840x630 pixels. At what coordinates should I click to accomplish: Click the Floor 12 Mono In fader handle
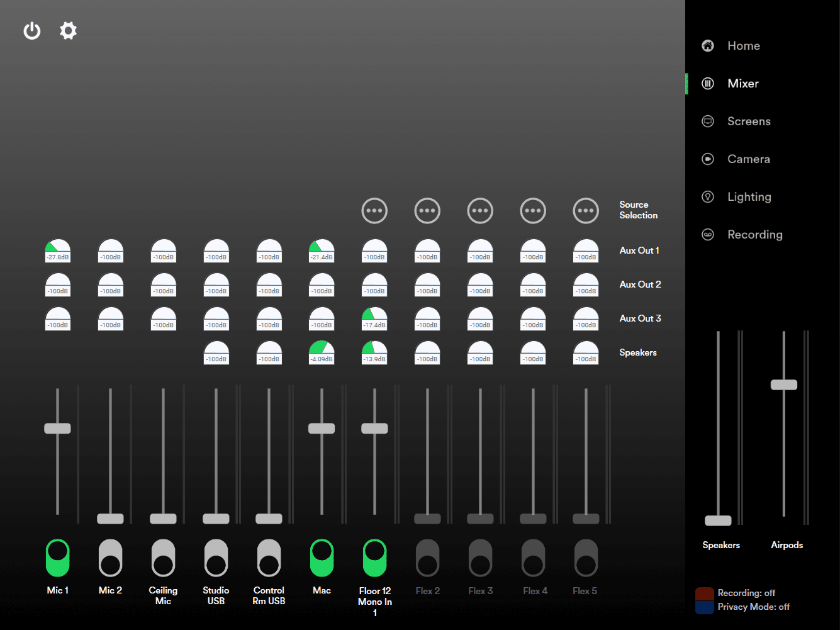374,429
